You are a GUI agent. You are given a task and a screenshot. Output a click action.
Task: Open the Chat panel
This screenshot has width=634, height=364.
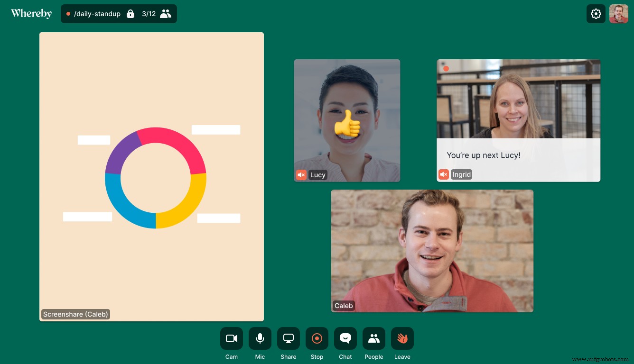(x=345, y=338)
